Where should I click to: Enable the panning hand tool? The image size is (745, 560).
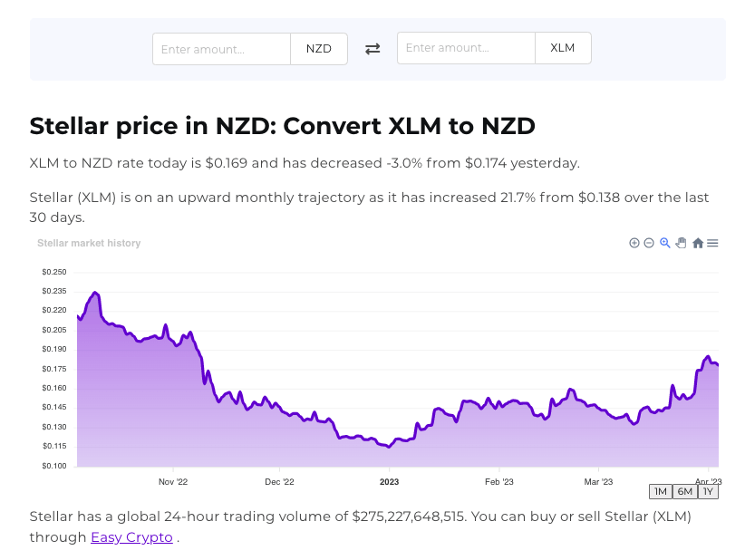[681, 243]
